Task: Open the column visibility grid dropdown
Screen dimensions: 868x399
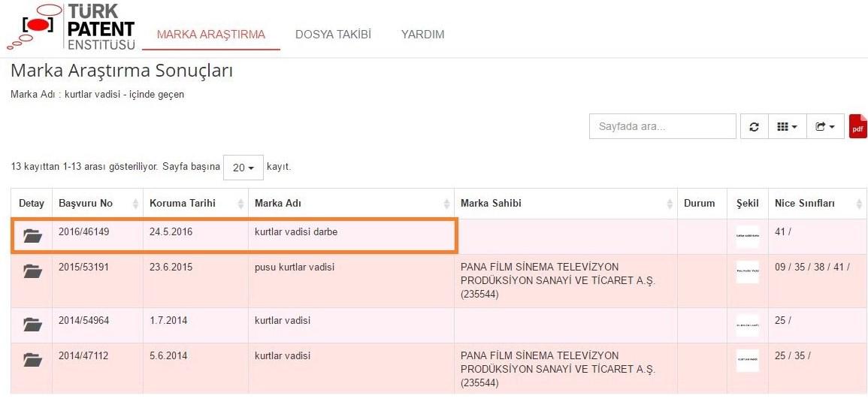Action: click(787, 127)
